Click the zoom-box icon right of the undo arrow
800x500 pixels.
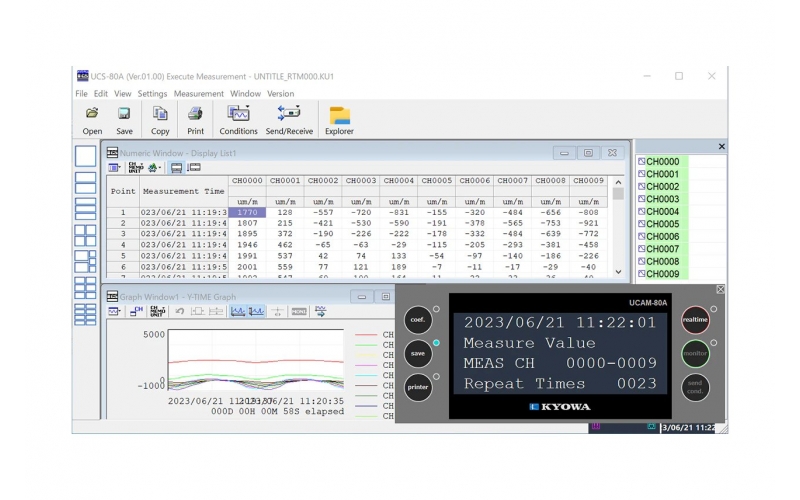click(x=197, y=311)
